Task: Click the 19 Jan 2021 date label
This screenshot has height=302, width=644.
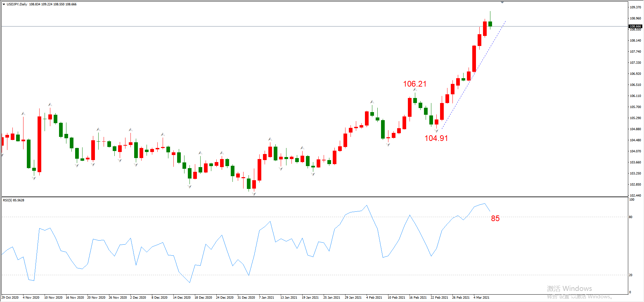Action: (310, 298)
